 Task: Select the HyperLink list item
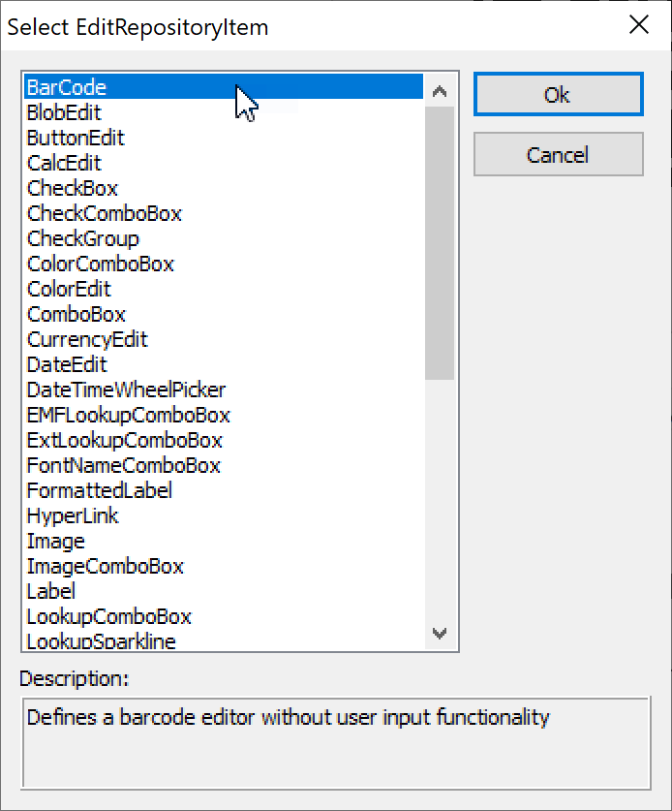[73, 515]
